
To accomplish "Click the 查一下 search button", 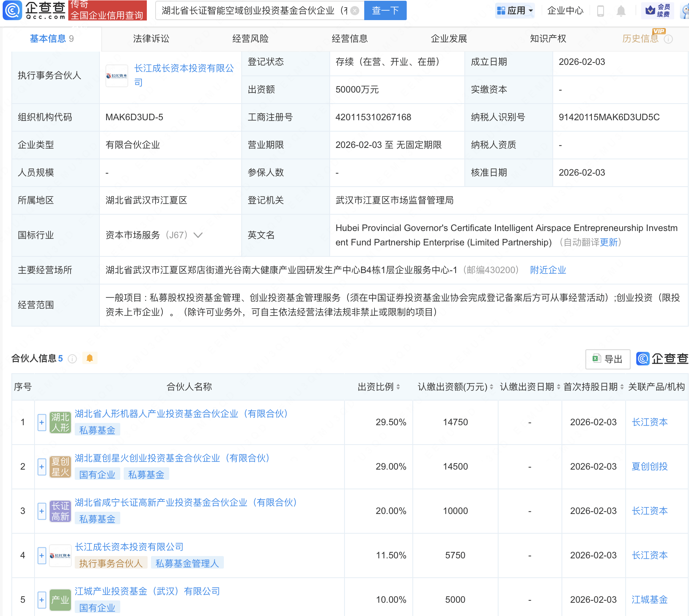I will (x=385, y=11).
